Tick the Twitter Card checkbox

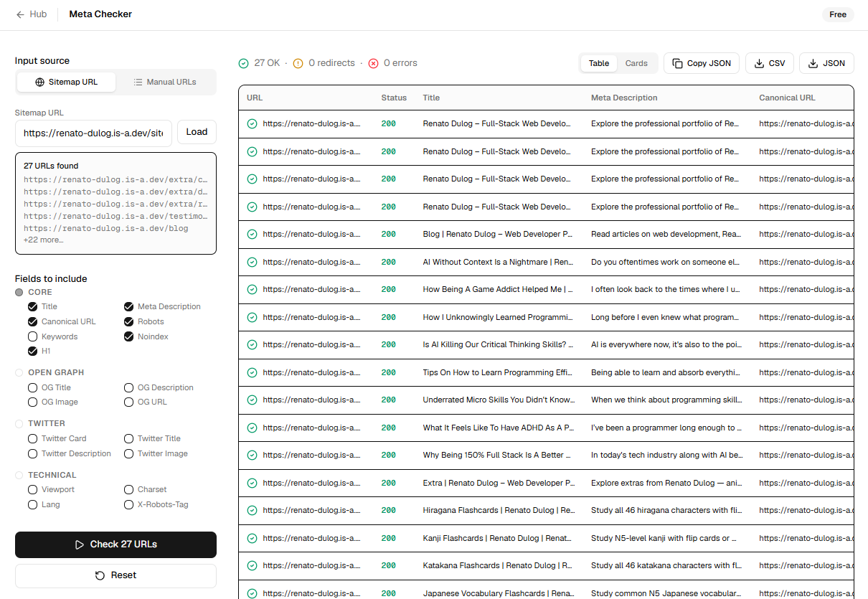pyautogui.click(x=32, y=438)
